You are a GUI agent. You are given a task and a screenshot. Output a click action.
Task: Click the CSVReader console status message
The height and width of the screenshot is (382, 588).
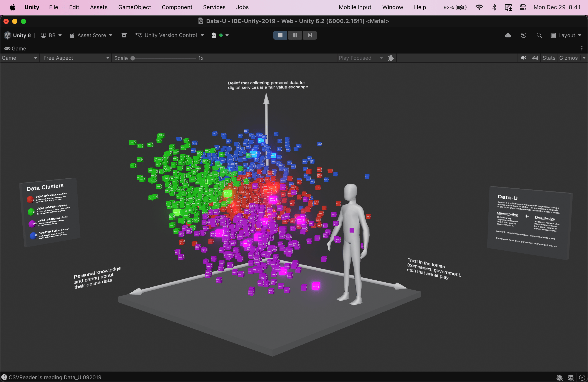(x=55, y=377)
